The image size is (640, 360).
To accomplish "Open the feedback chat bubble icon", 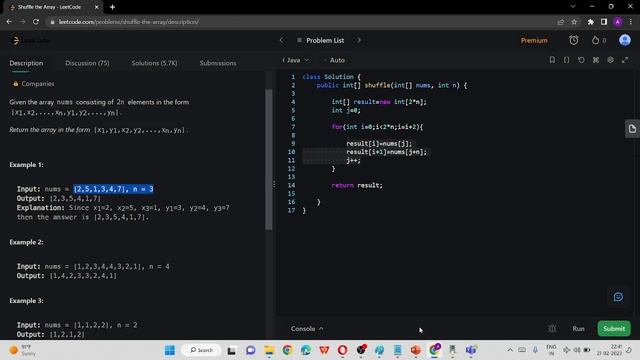I will coord(618,297).
